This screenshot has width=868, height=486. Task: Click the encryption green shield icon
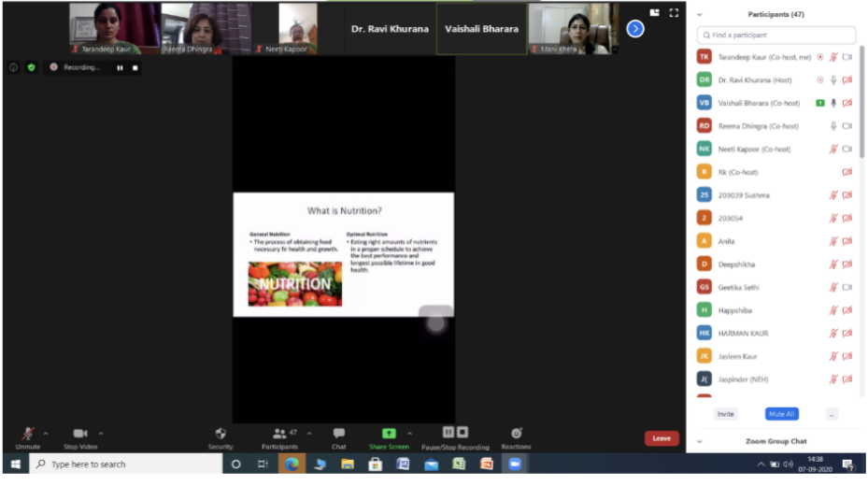(x=31, y=67)
